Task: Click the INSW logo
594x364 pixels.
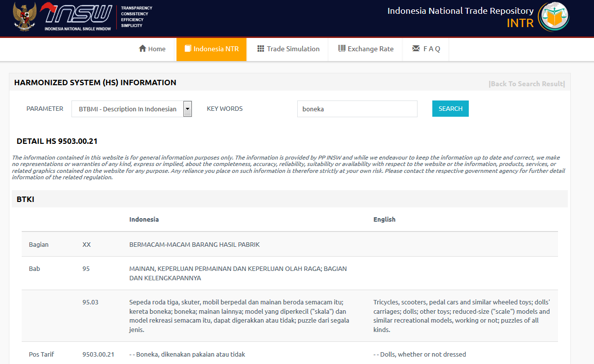Action: (77, 15)
